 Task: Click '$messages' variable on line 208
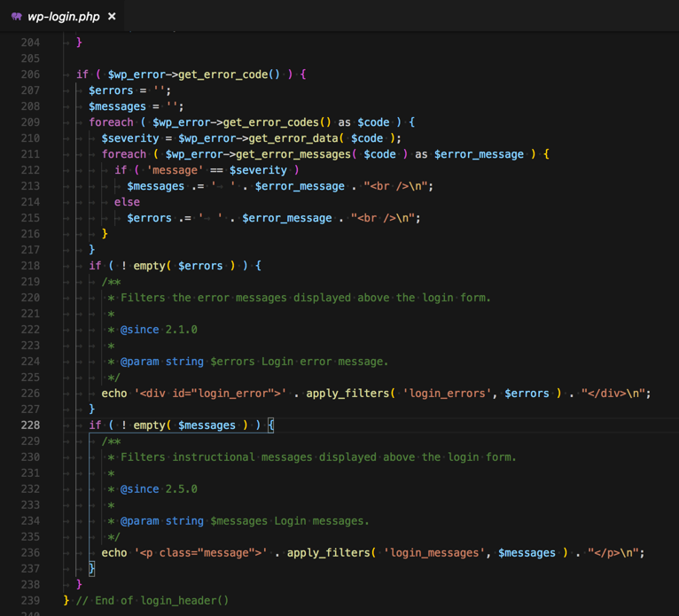(x=117, y=106)
